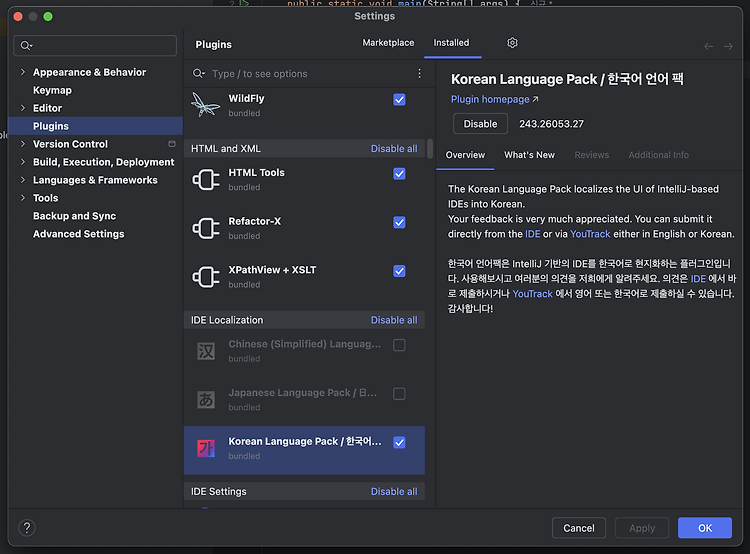This screenshot has width=750, height=554.
Task: Click the Chinese (Simplified) language pack icon
Action: click(x=206, y=351)
